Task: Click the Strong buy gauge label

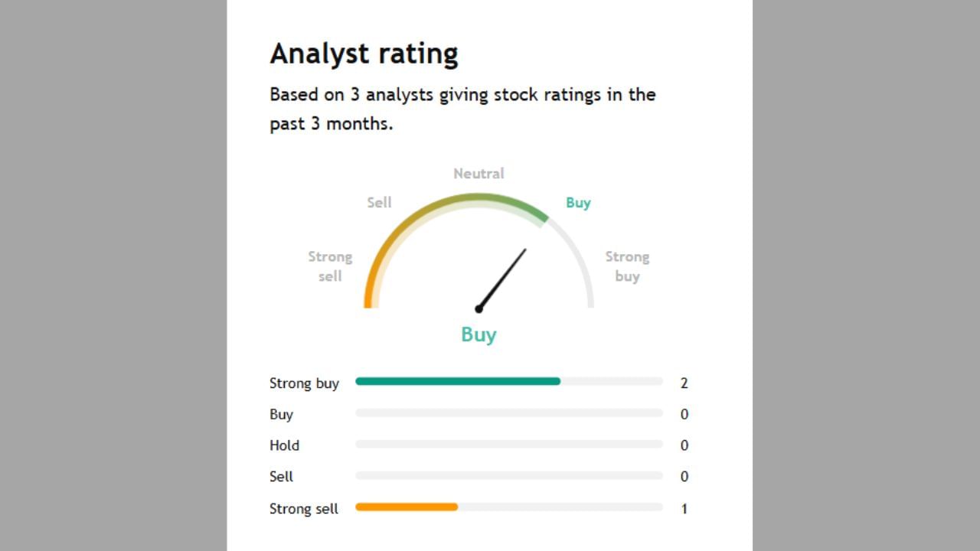Action: tap(627, 266)
